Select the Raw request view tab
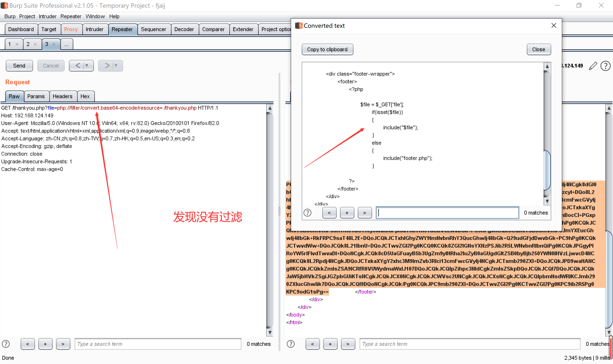613x364 pixels. 14,97
